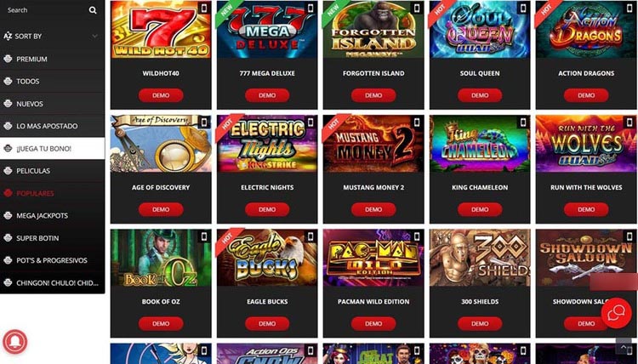Expand the SORT BY dropdown
This screenshot has height=364, width=638.
coord(52,37)
